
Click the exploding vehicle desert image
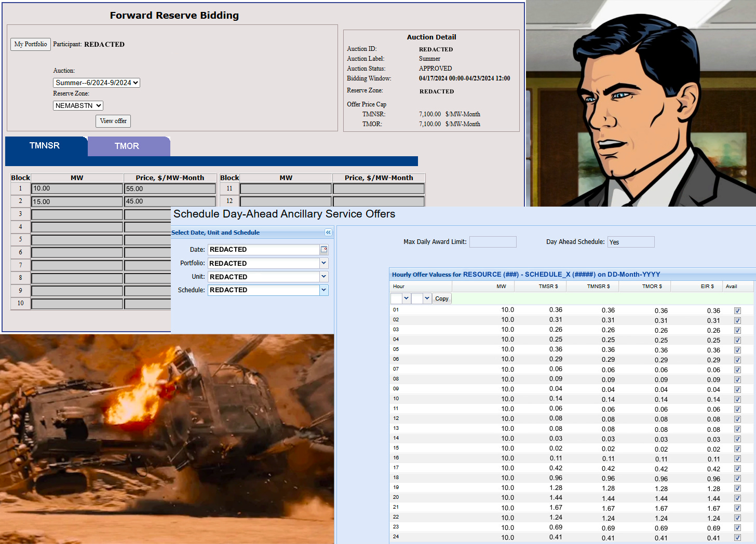tap(167, 439)
